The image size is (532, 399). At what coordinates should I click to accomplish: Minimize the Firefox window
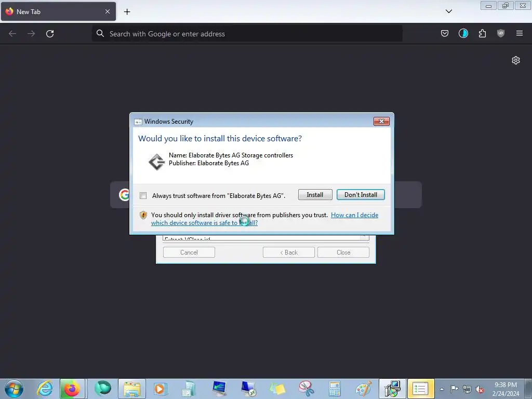click(x=488, y=6)
